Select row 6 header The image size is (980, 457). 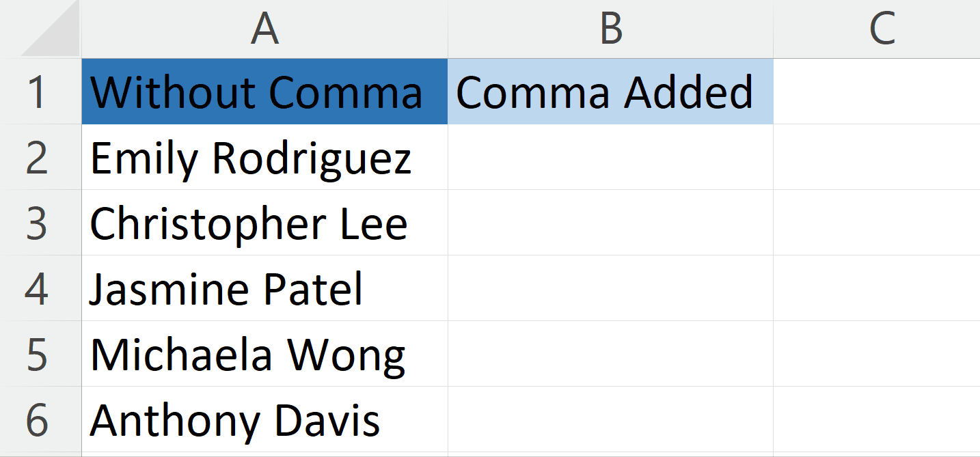(40, 418)
